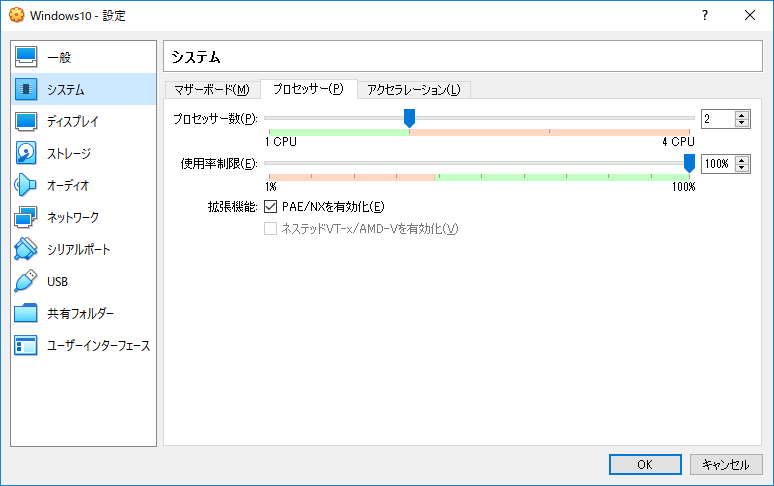Click the 使用率制限(E) label
Image resolution: width=774 pixels, height=486 pixels.
click(219, 164)
